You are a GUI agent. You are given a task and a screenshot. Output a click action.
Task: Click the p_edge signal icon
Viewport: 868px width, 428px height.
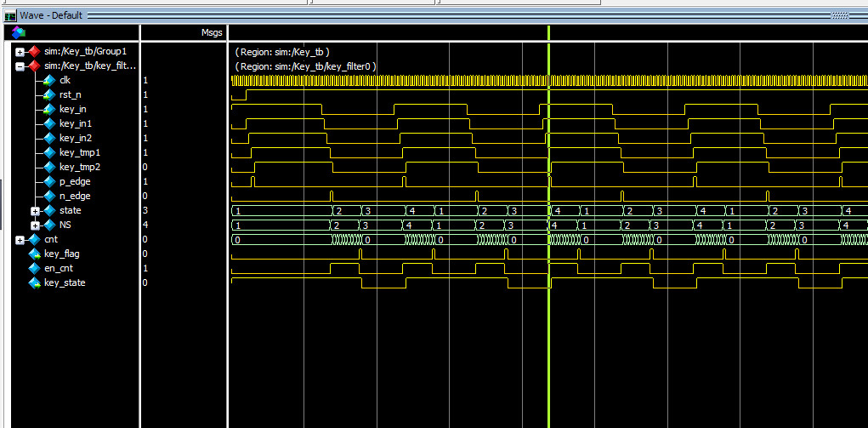click(48, 181)
